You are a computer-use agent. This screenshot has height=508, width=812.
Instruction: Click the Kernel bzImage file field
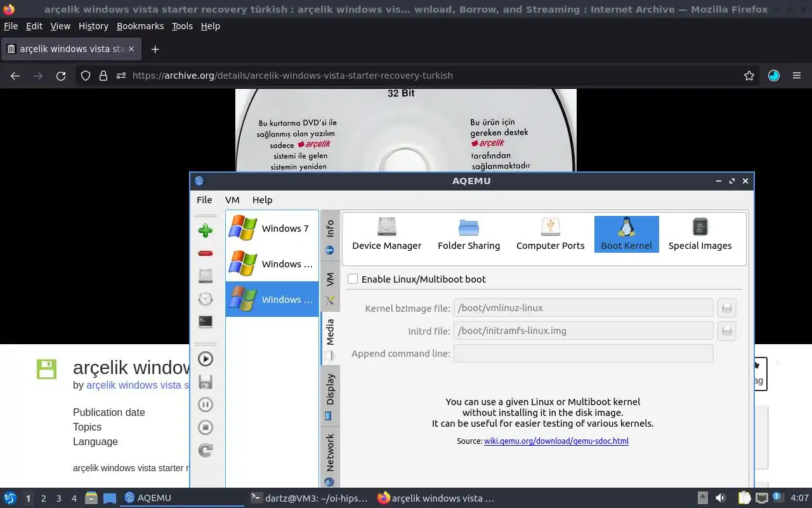point(583,308)
